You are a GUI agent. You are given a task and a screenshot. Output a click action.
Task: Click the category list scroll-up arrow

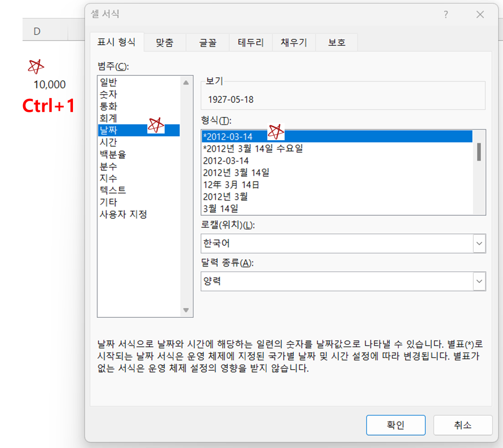click(x=186, y=82)
